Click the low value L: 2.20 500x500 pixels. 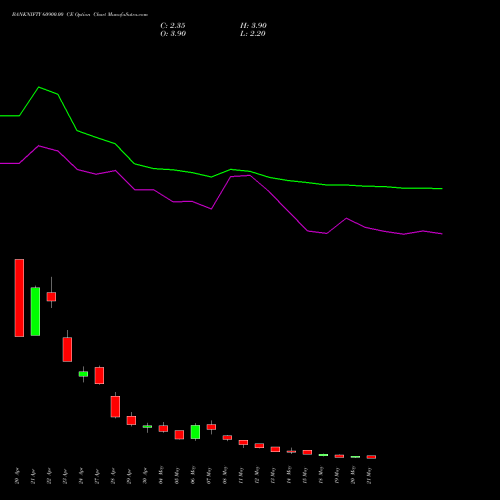(x=253, y=34)
